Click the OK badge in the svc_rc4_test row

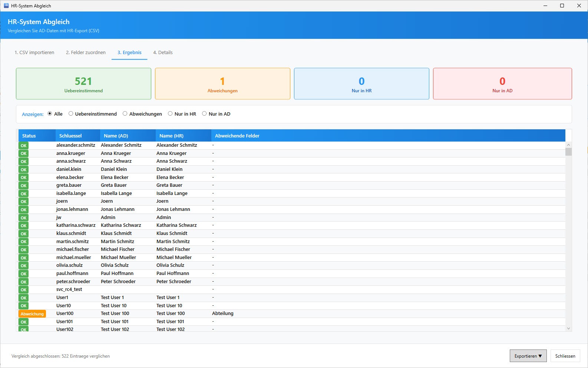(x=24, y=290)
